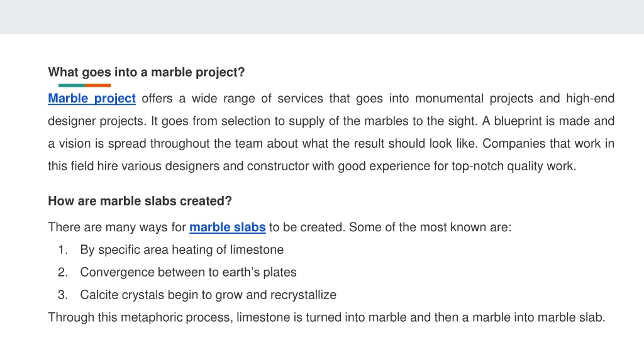
Task: Click the word "high-end" in first paragraph
Action: click(590, 99)
